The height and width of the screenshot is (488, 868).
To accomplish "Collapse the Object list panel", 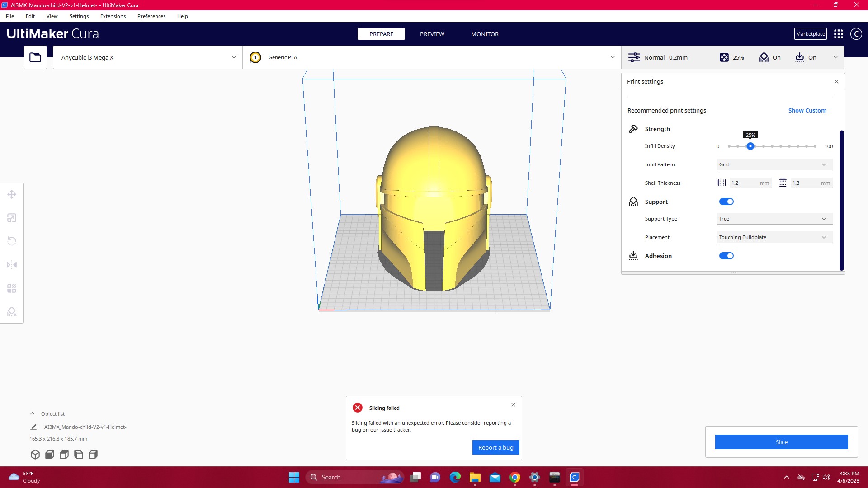I will pos(32,413).
